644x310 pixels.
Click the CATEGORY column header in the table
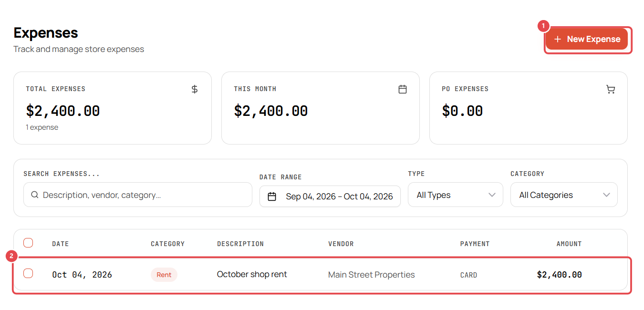(167, 244)
